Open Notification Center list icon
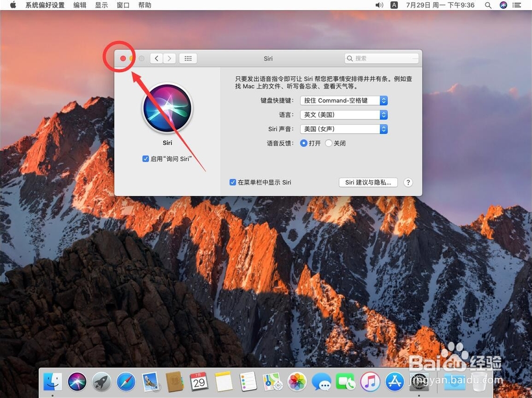 pos(517,5)
